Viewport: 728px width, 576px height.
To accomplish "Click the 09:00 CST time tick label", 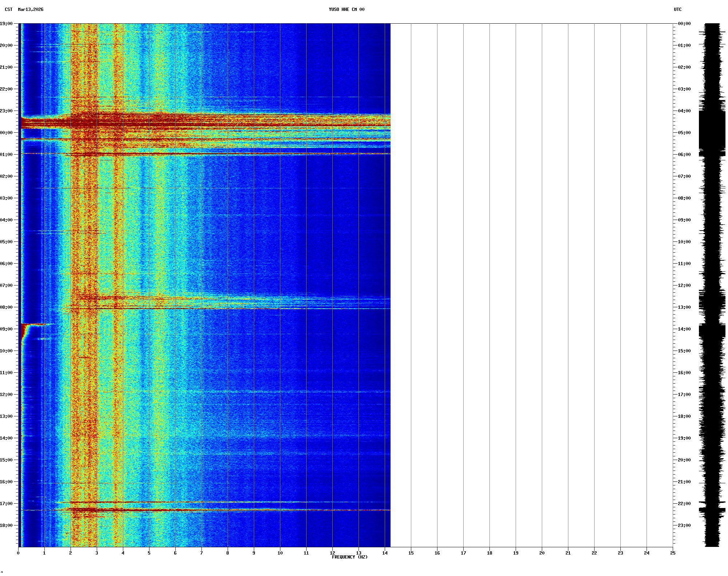I will pos(7,329).
